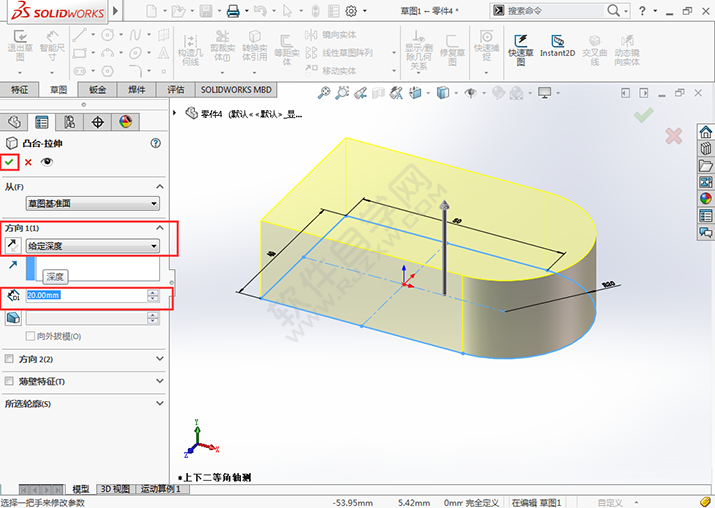Click status bar units customization
Image resolution: width=715 pixels, height=508 pixels.
click(x=610, y=503)
